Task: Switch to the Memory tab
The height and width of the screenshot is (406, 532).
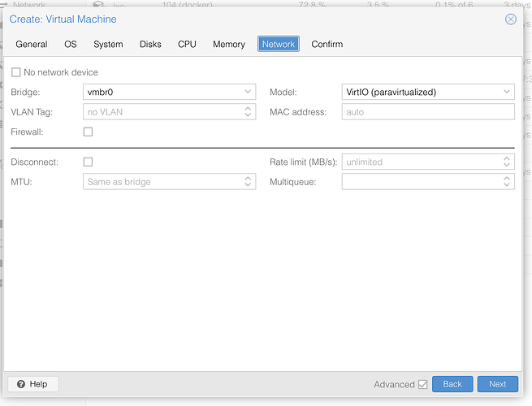Action: 229,44
